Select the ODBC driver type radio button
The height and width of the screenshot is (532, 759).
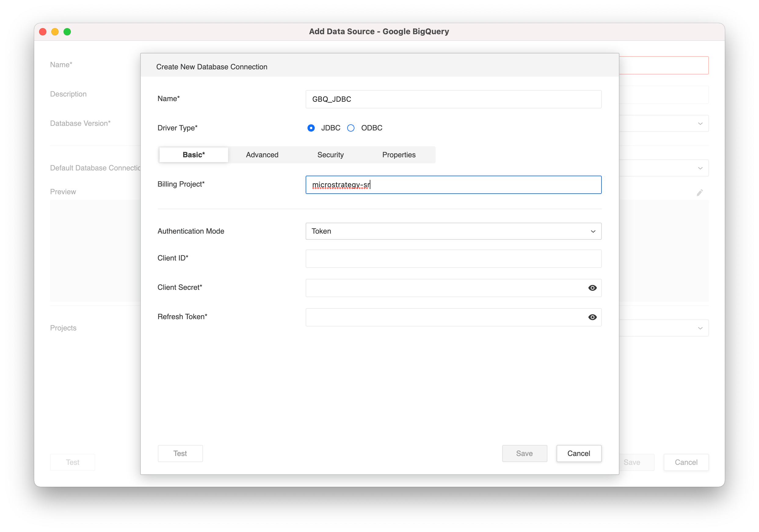pyautogui.click(x=351, y=128)
